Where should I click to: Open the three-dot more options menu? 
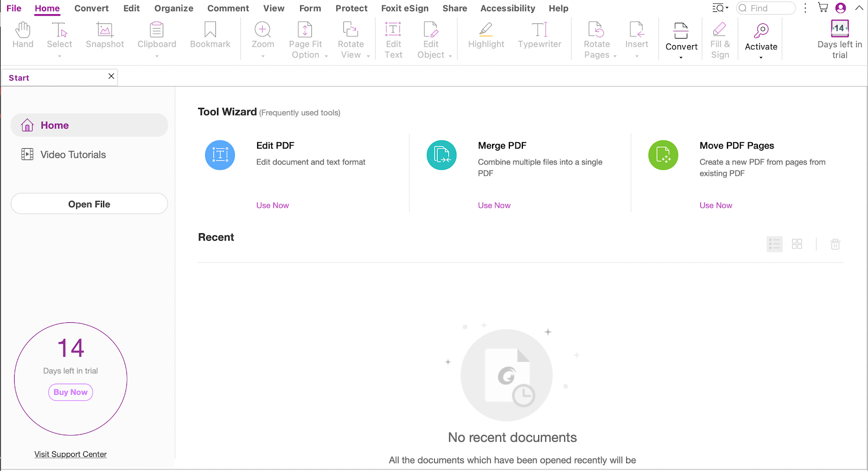point(806,8)
